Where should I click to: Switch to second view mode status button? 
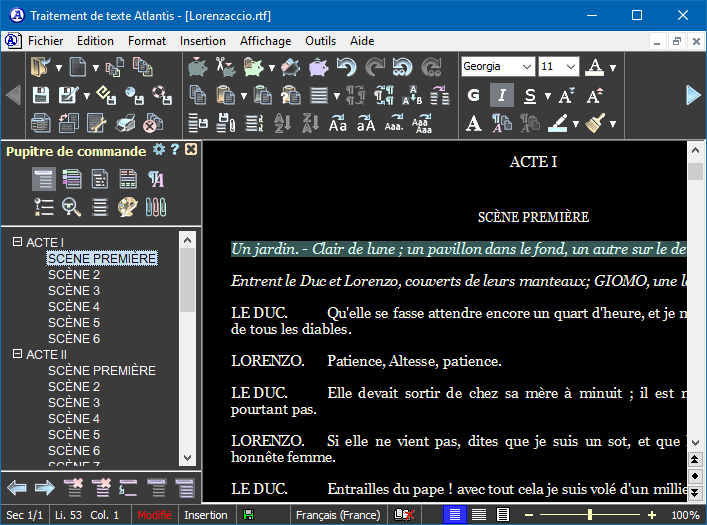tap(479, 515)
